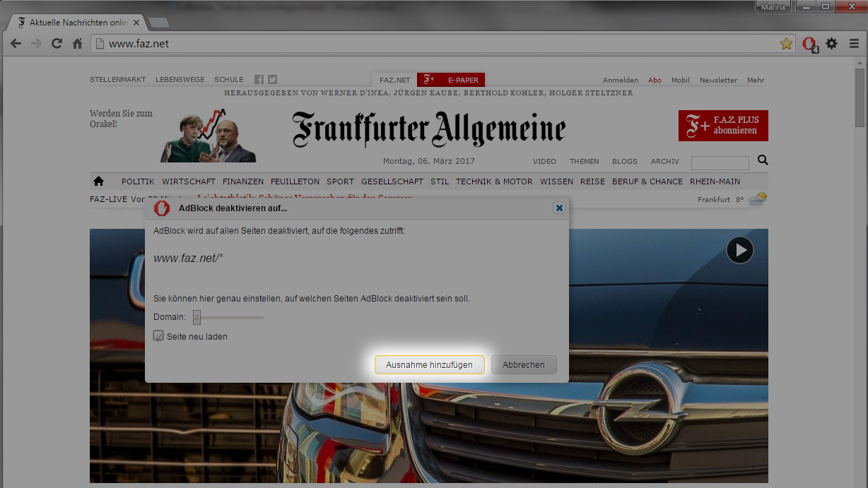This screenshot has width=868, height=488.
Task: Bookmark this page with the star icon
Action: 786,44
